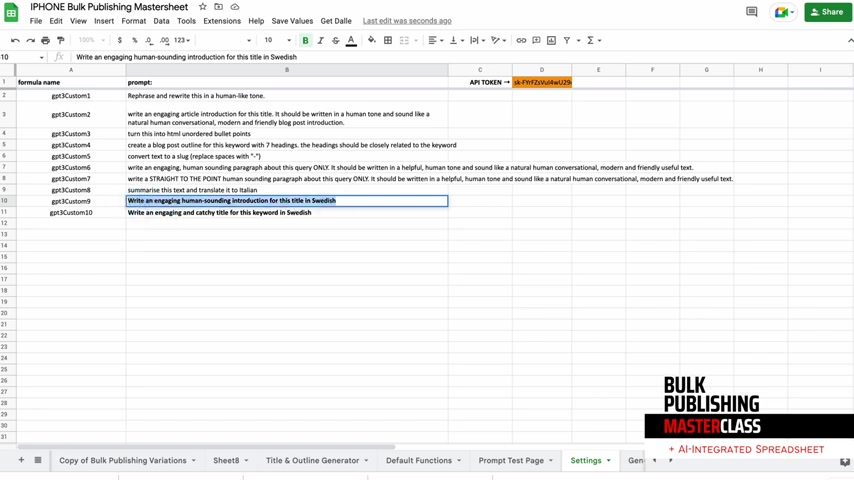Click the green Share button

point(827,12)
